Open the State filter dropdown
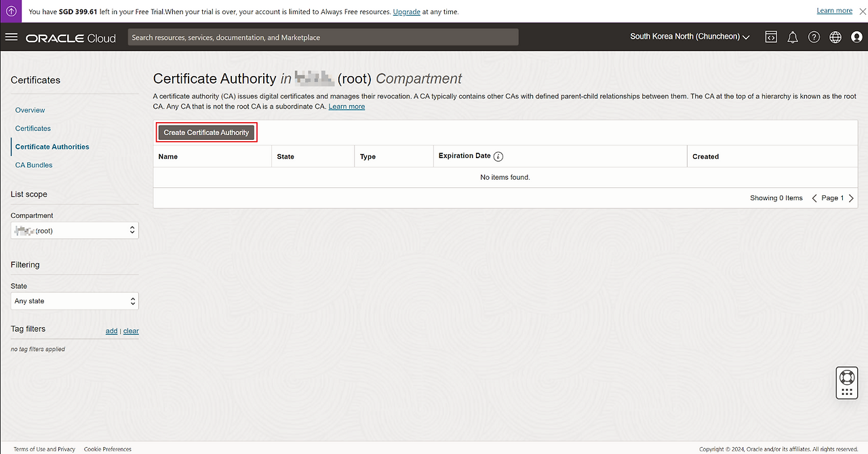This screenshot has height=454, width=868. click(x=75, y=301)
